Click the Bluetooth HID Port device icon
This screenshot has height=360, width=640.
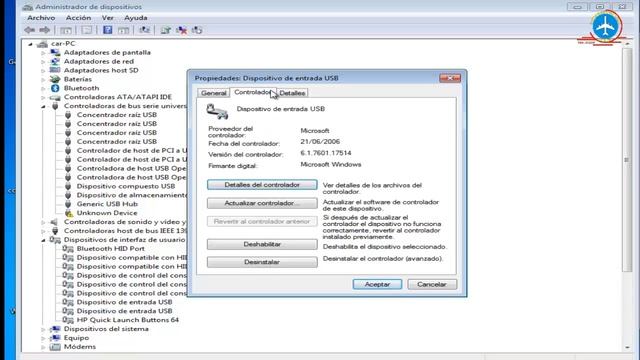click(x=68, y=249)
